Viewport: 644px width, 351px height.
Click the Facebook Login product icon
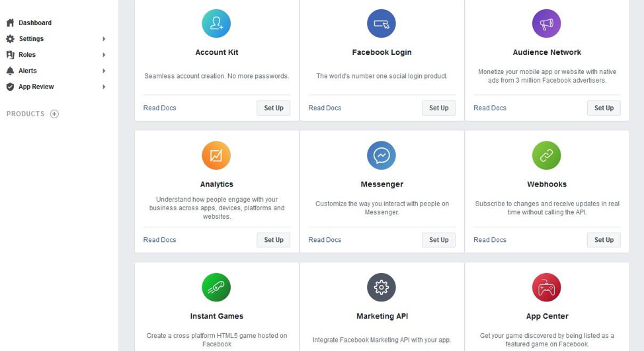coord(381,23)
